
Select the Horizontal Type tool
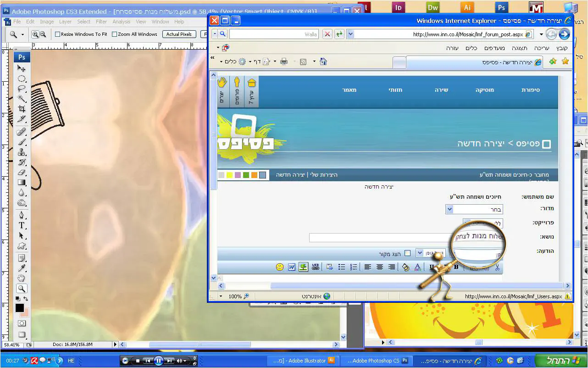point(22,225)
